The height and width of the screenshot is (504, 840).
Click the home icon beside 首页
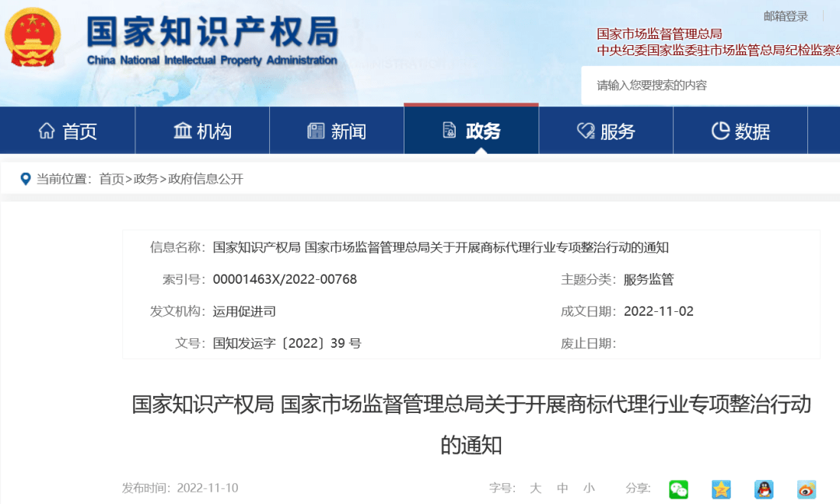(47, 131)
